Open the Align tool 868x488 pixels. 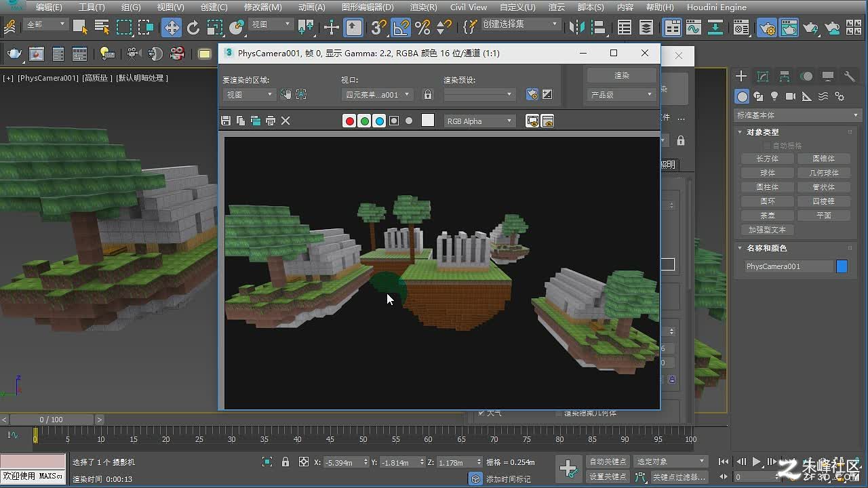click(599, 28)
